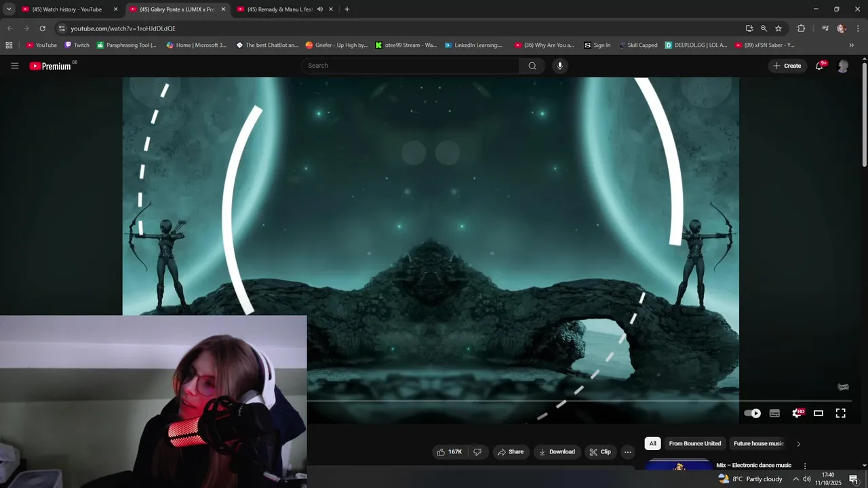
Task: Open the YouTube bookmark
Action: [41, 45]
